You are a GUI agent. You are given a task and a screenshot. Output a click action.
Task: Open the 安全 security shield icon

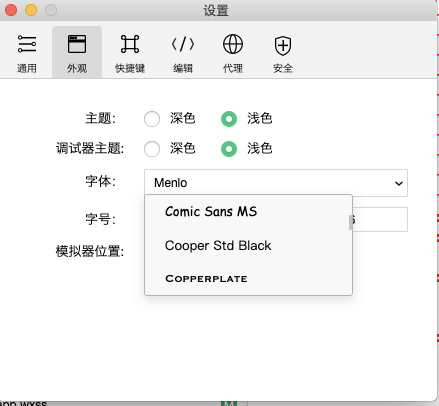283,45
